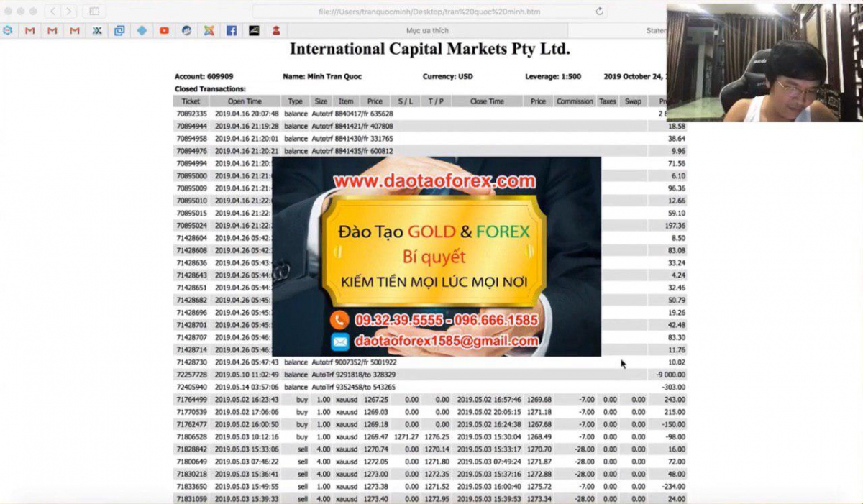The width and height of the screenshot is (863, 504).
Task: Click the Type column header
Action: [x=296, y=101]
